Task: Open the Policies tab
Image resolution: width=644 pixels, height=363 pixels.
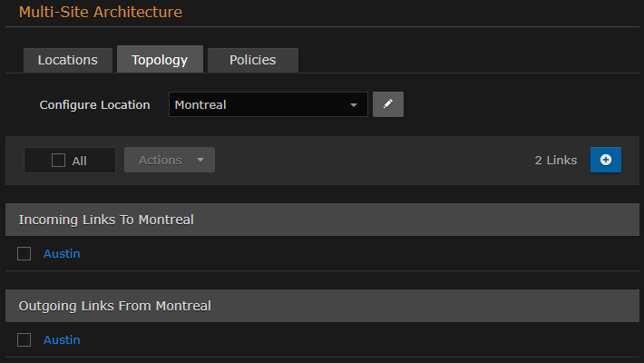Action: 252,60
